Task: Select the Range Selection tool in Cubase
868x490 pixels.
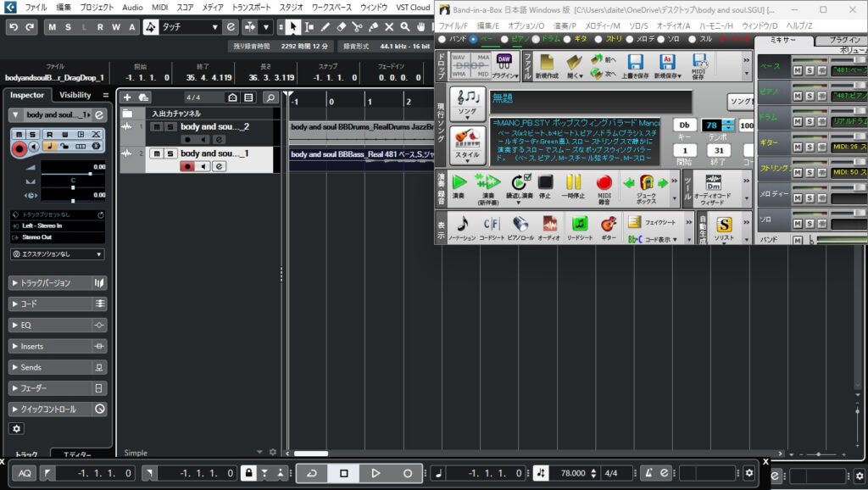Action: (x=309, y=26)
